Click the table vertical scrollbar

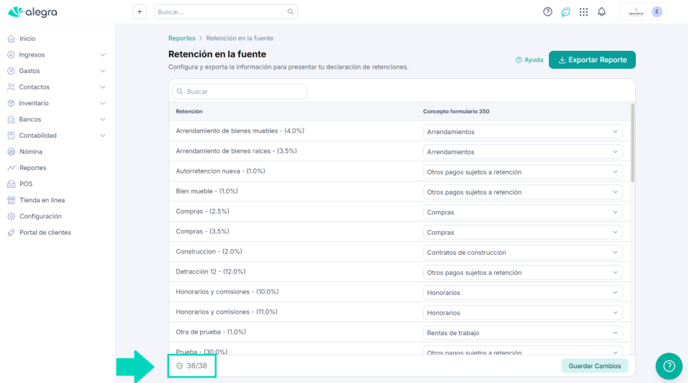click(632, 143)
